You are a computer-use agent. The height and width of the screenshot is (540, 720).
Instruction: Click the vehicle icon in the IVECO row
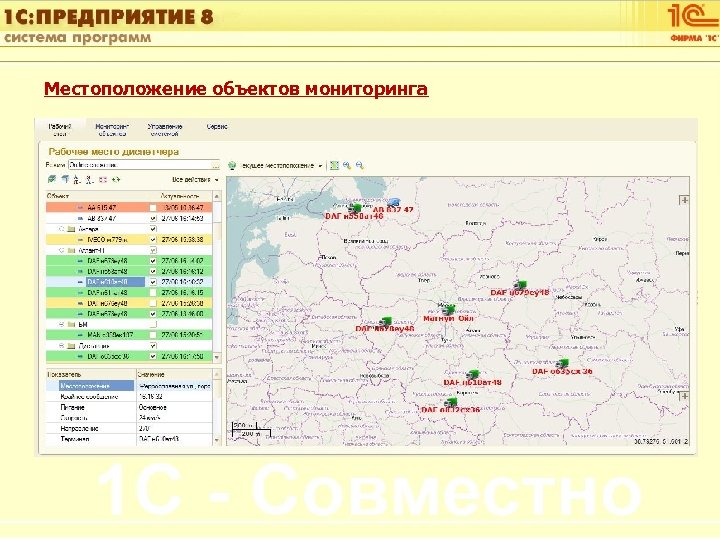[x=80, y=239]
